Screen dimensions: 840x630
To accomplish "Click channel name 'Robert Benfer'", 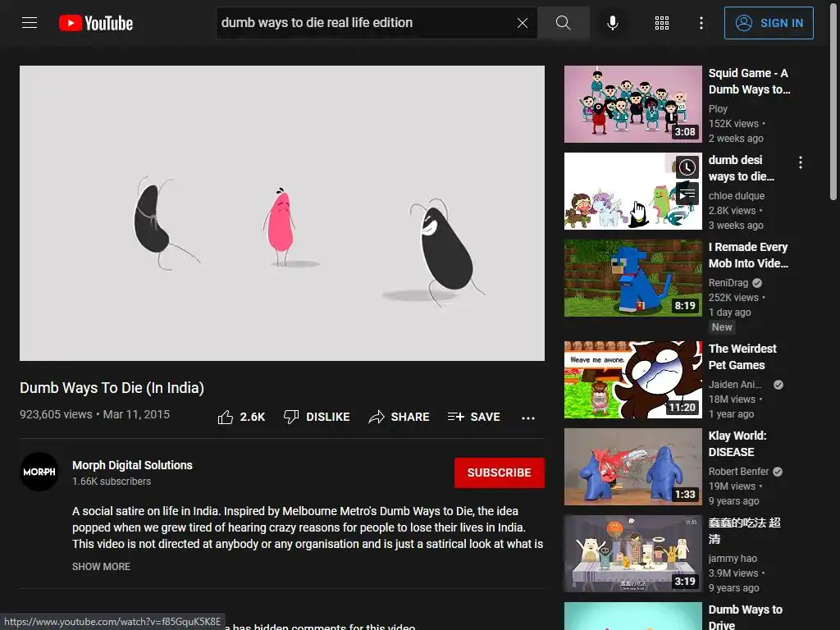I will pyautogui.click(x=739, y=472).
